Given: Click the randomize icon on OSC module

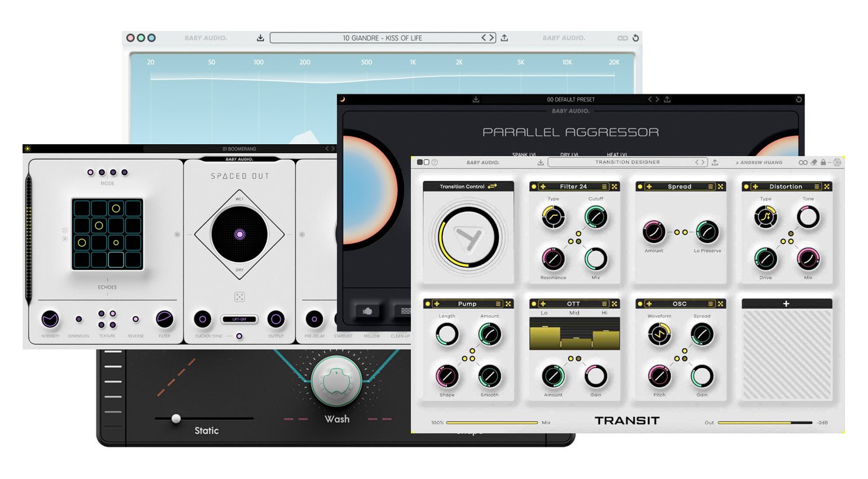Looking at the screenshot, I should tap(720, 304).
